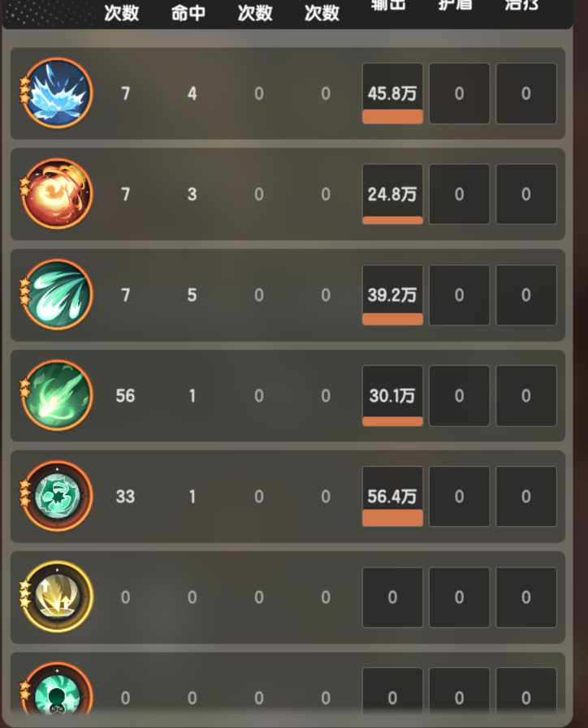Click the green swirl talent icon with orange ring
Image resolution: width=588 pixels, height=728 pixels.
tap(57, 497)
